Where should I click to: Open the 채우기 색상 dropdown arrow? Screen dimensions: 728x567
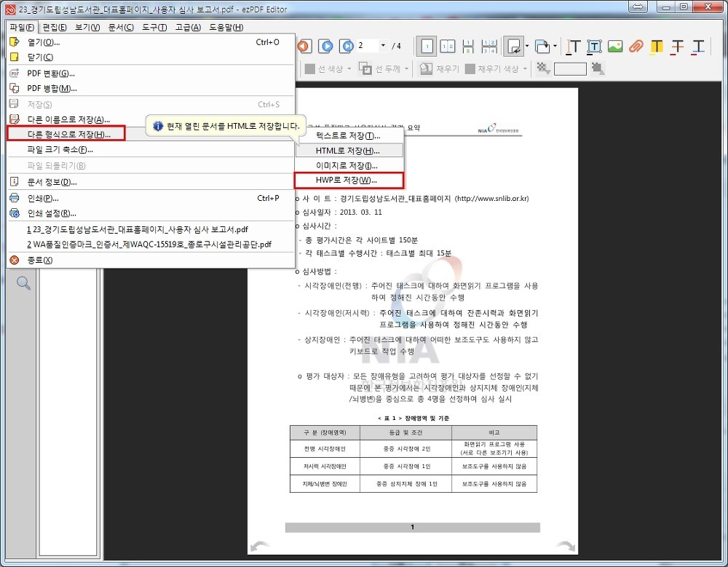tap(525, 68)
